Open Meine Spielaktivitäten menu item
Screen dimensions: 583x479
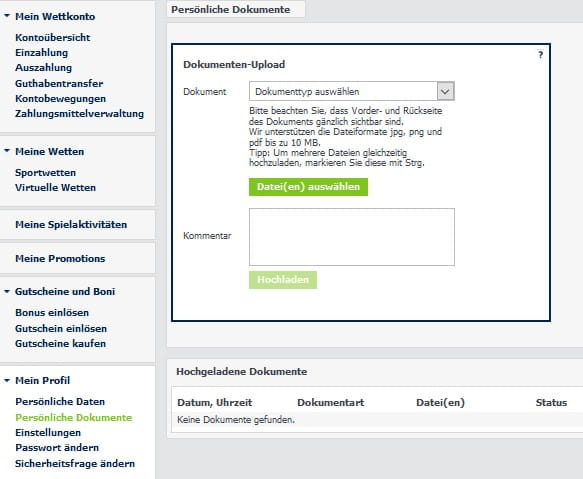pyautogui.click(x=71, y=225)
